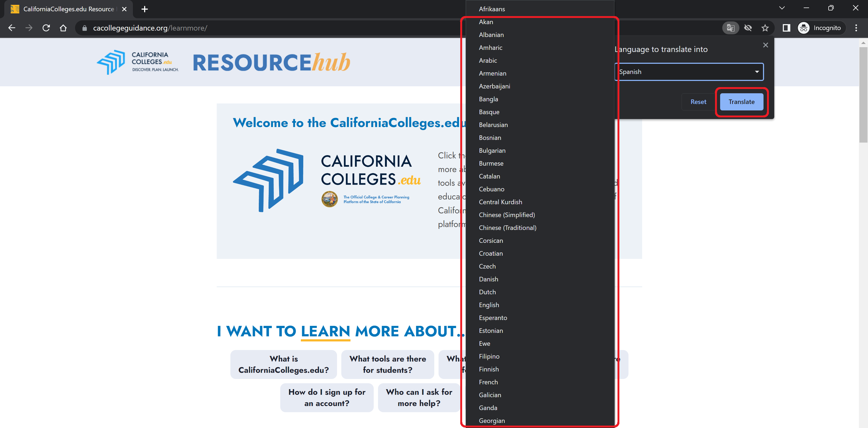Click the forward navigation arrow

coord(29,28)
